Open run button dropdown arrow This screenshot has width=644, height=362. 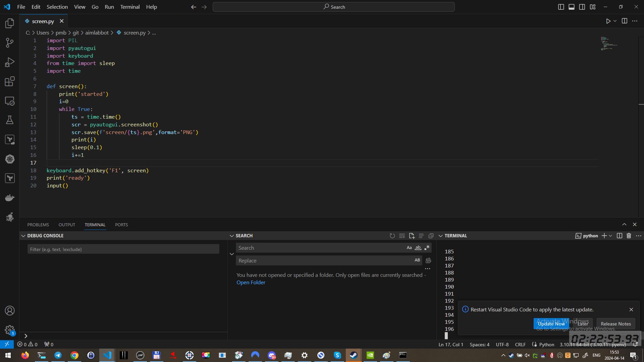(615, 21)
